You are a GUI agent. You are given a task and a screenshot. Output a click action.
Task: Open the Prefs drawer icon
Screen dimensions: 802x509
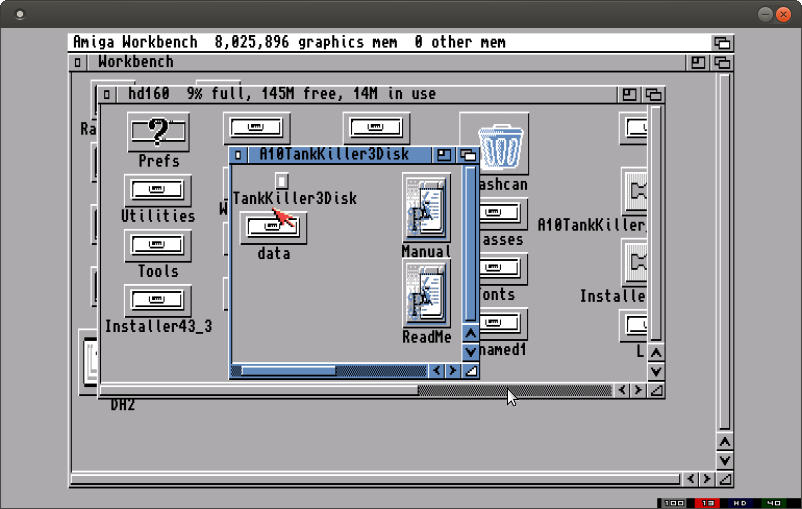click(x=158, y=132)
